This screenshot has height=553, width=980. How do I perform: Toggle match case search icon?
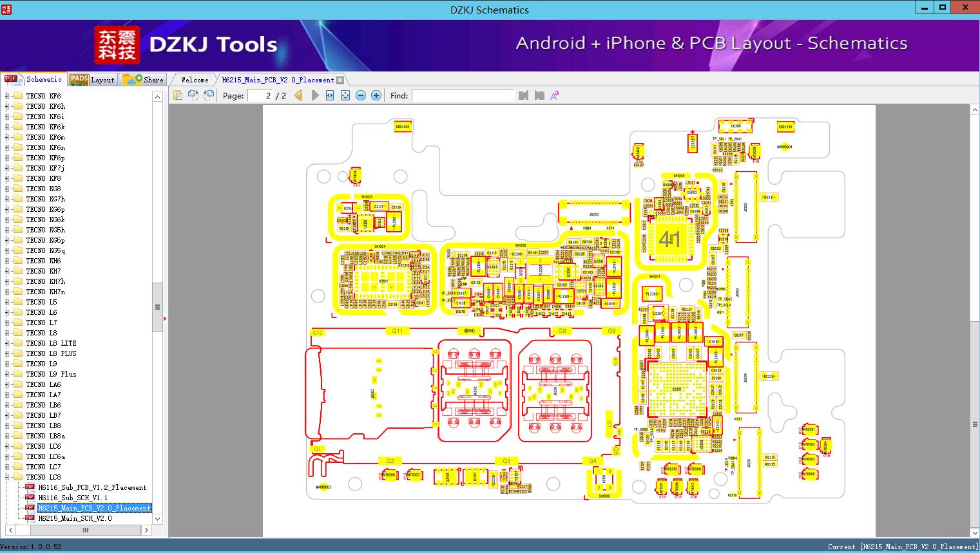click(x=555, y=95)
